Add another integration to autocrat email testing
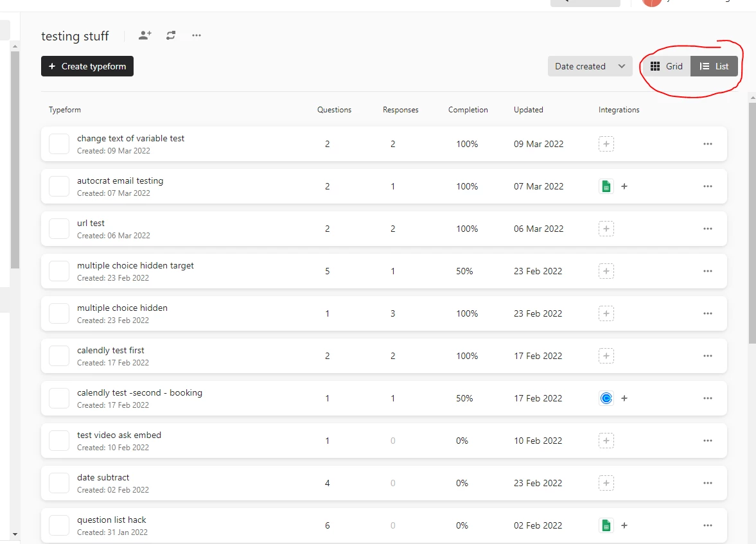Viewport: 756px width, 544px height. coord(624,186)
